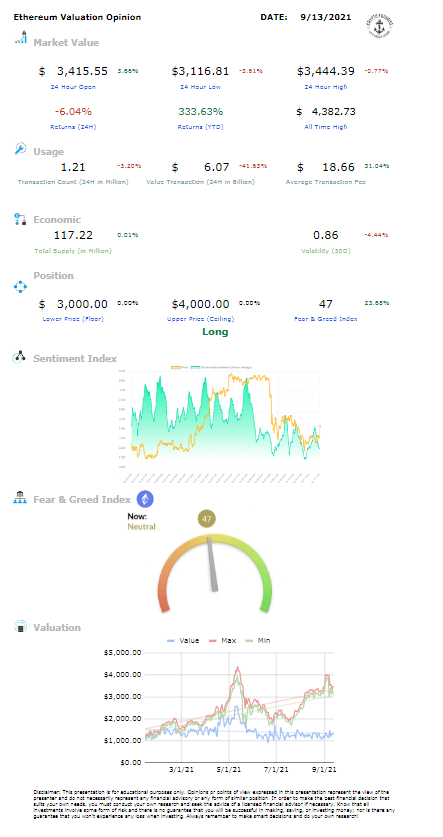Click the Sentiment Index network icon
The image size is (443, 837).
click(20, 357)
